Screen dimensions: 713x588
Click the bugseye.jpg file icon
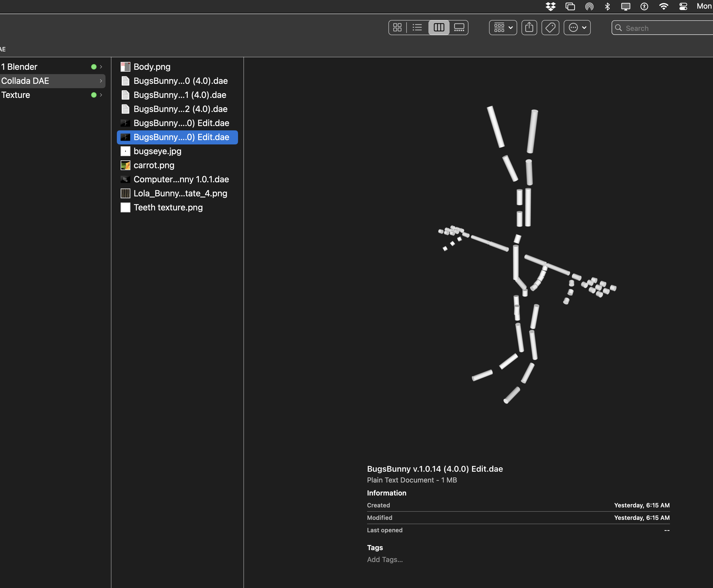[125, 151]
